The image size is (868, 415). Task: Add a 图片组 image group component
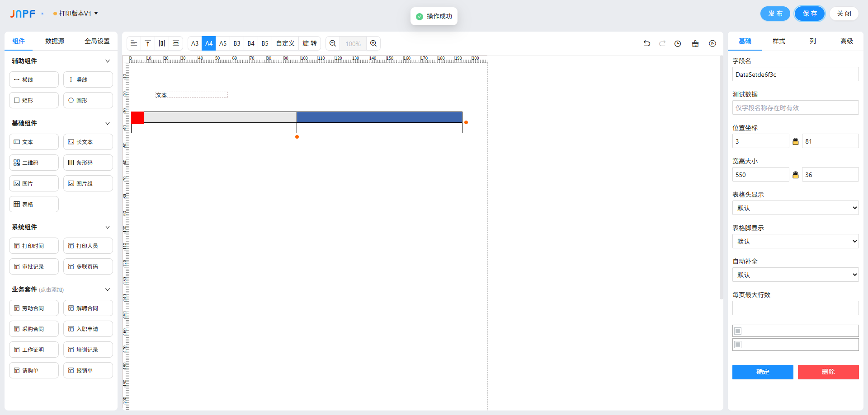[x=88, y=183]
